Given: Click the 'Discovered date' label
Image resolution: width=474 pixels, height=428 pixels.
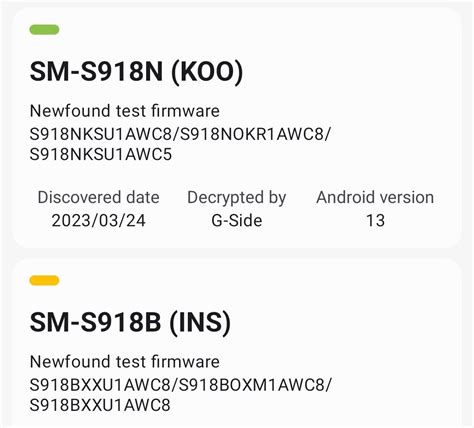Looking at the screenshot, I should 98,197.
